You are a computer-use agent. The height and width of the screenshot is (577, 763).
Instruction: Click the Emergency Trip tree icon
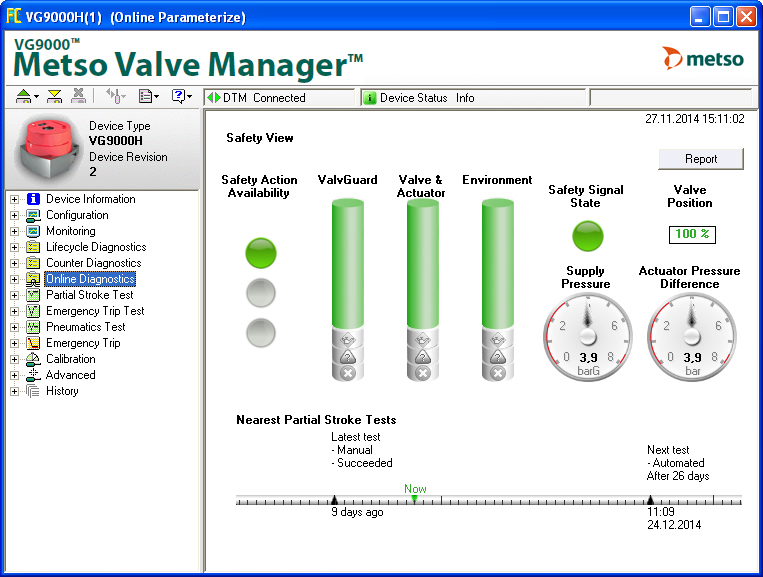33,343
